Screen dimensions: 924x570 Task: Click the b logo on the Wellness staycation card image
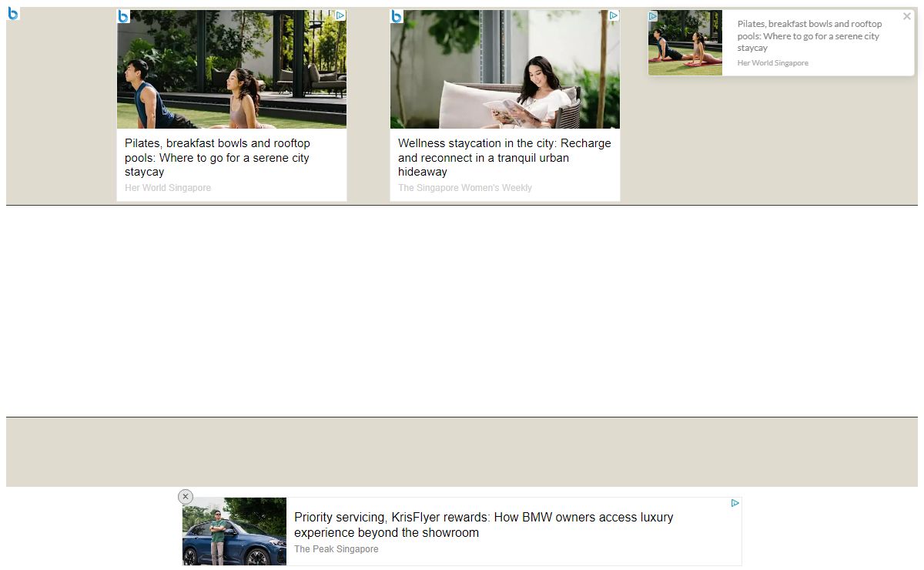[397, 16]
